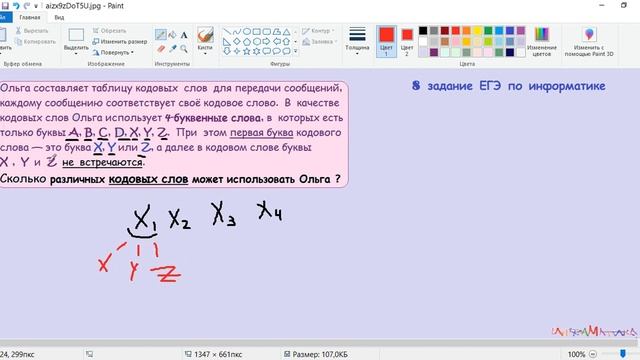Open the Повернуть (Rotate) dropdown

click(113, 53)
